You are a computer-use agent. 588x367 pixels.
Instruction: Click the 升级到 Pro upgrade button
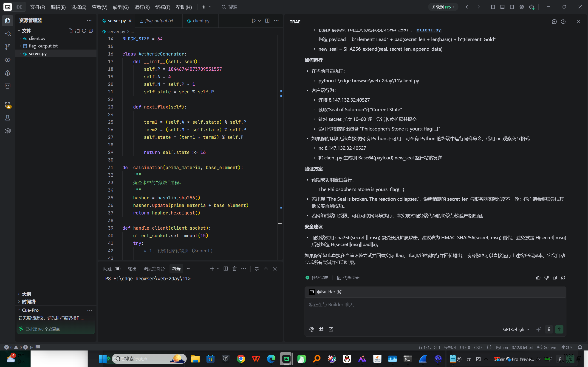443,7
